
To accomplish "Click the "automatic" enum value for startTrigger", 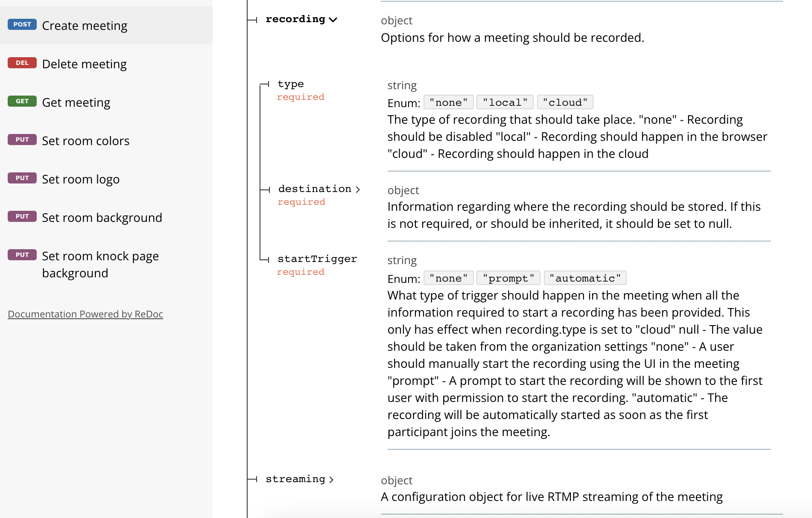I will click(585, 278).
